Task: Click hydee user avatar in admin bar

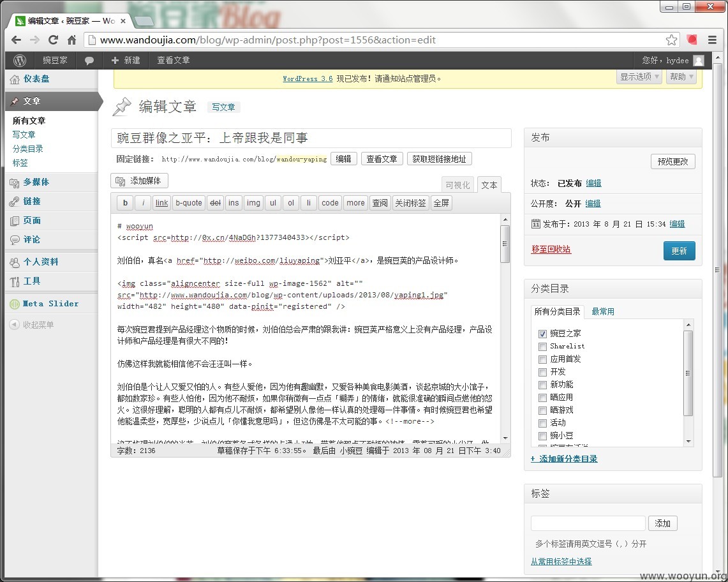Action: pos(698,61)
